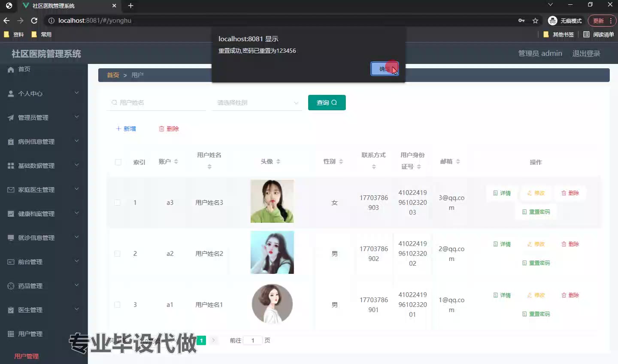The width and height of the screenshot is (618, 364).
Task: Click the browser address bar URL
Action: [95, 21]
